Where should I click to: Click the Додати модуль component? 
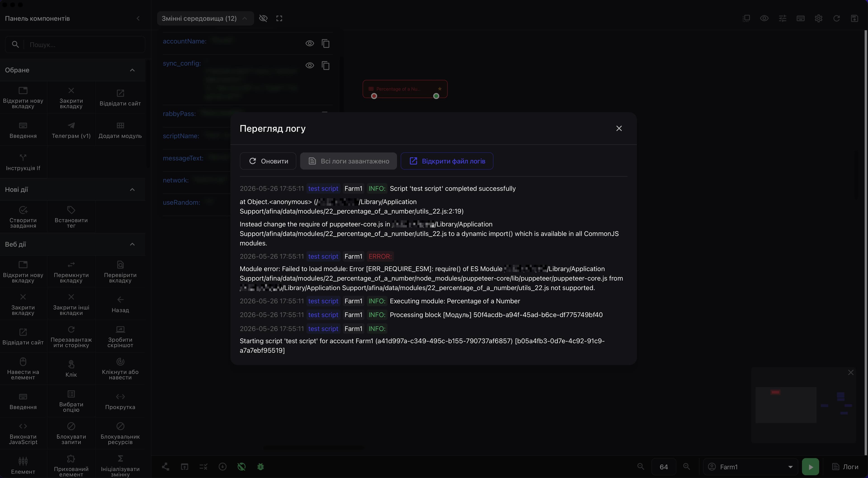coord(120,130)
